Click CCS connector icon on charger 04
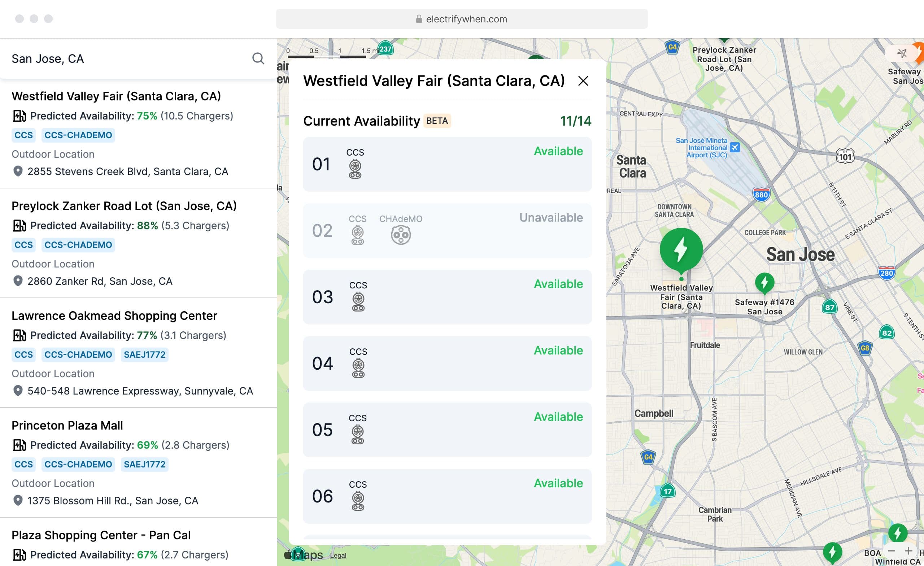The height and width of the screenshot is (566, 924). coord(358,368)
